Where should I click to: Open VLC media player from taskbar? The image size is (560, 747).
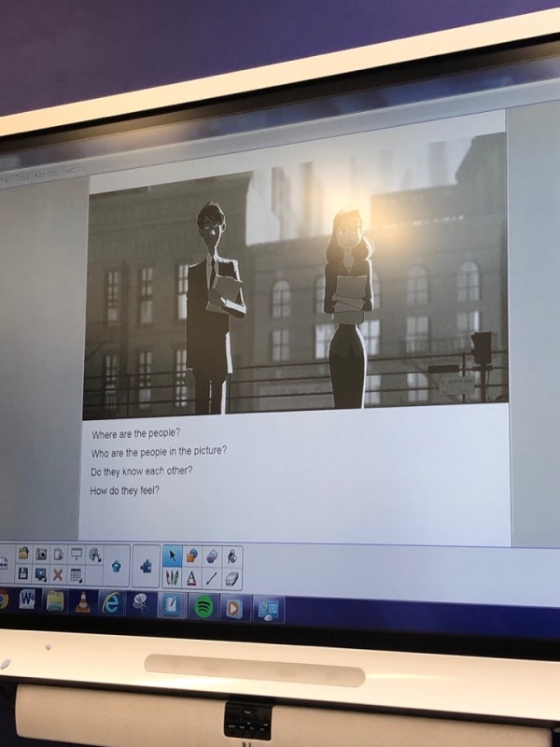point(82,602)
